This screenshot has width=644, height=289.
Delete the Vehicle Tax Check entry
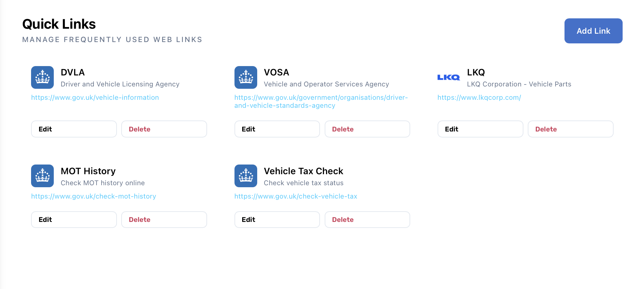[367, 219]
